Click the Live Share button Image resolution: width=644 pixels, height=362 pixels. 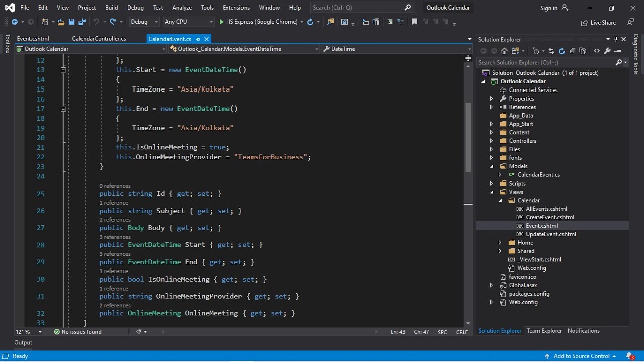(598, 22)
